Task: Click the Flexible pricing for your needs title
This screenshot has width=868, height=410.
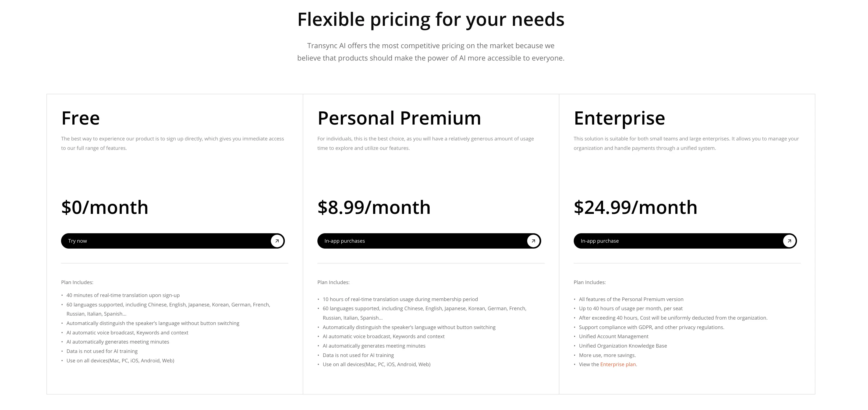Action: coord(431,19)
